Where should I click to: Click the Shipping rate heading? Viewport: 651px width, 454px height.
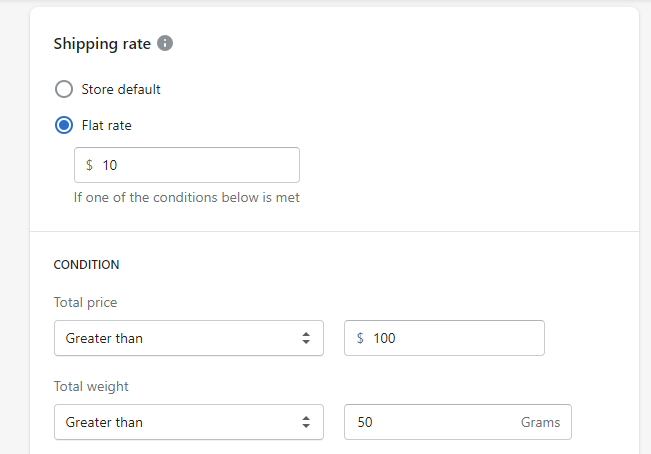click(102, 44)
